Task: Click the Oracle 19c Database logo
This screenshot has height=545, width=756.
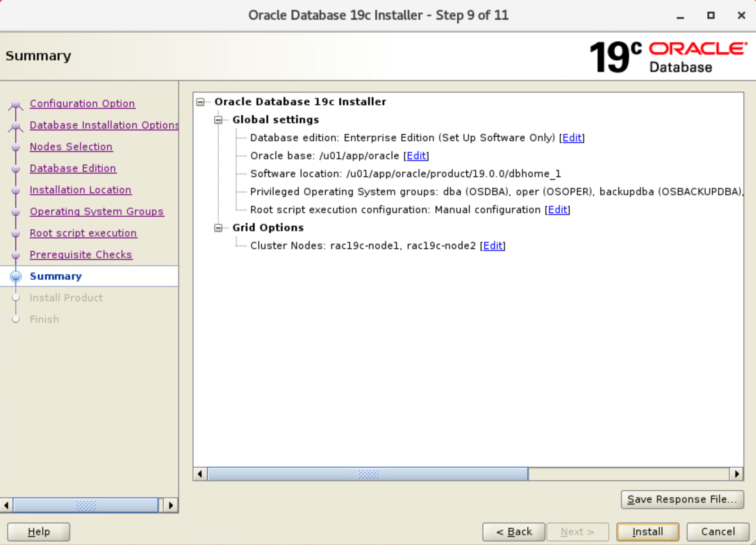Action: [668, 57]
